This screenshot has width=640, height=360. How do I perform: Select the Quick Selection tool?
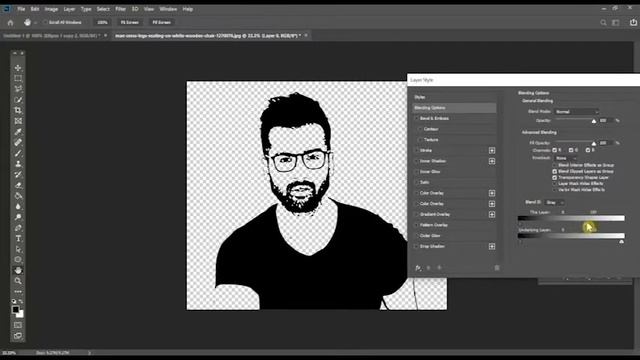coord(18,100)
